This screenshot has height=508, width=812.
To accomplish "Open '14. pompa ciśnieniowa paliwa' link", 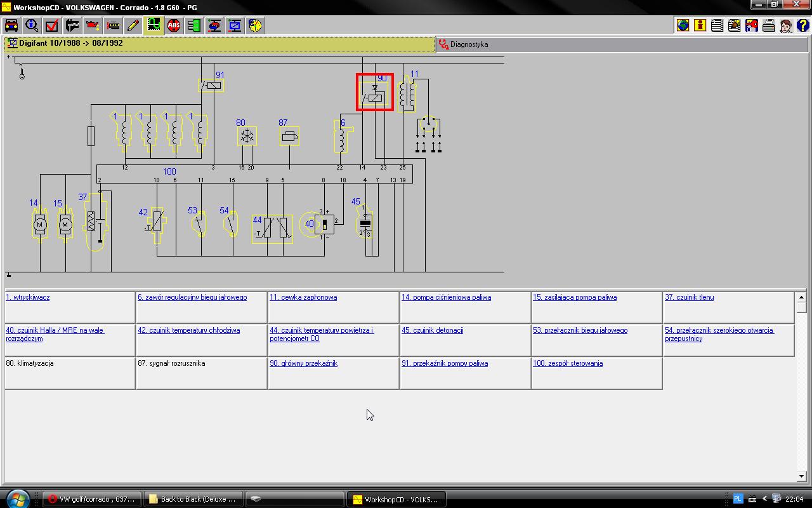I will [446, 297].
